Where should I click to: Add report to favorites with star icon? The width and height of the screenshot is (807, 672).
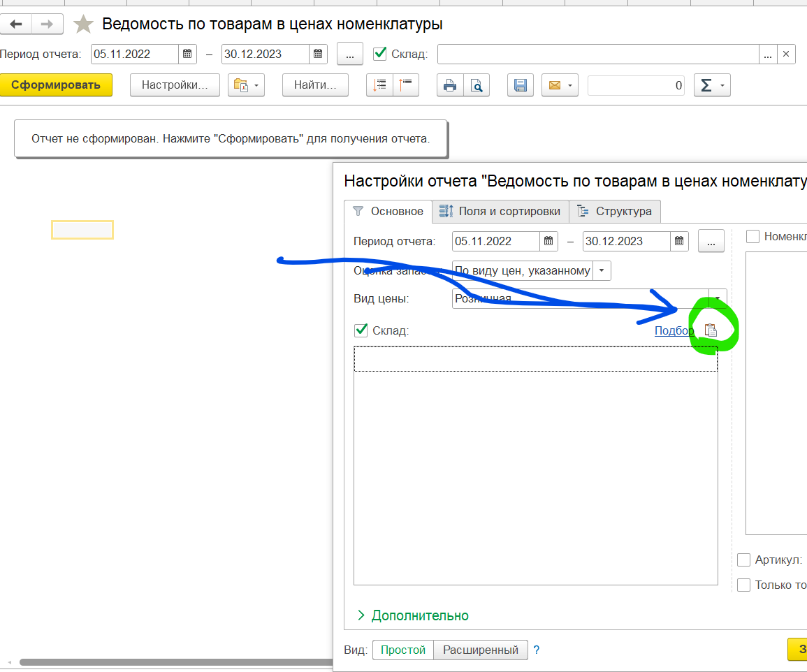coord(84,24)
